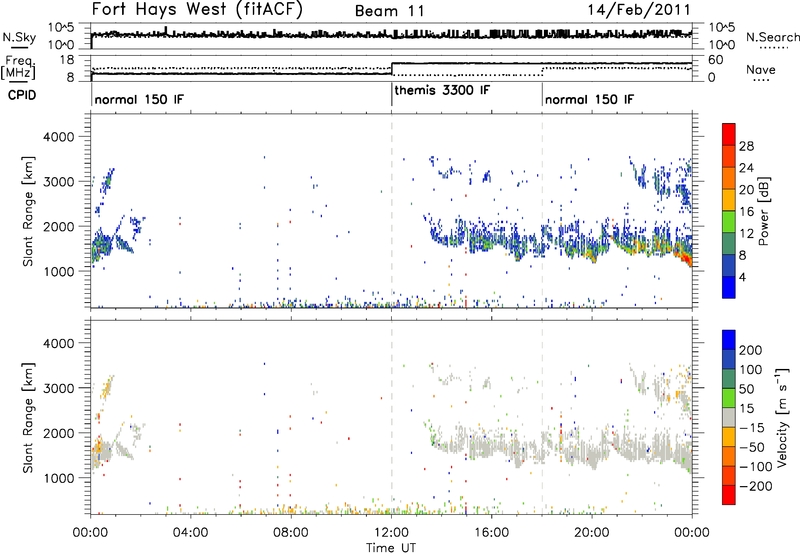Pick the gray segment of the velocity colorbar
The height and width of the screenshot is (554, 800).
tap(729, 418)
